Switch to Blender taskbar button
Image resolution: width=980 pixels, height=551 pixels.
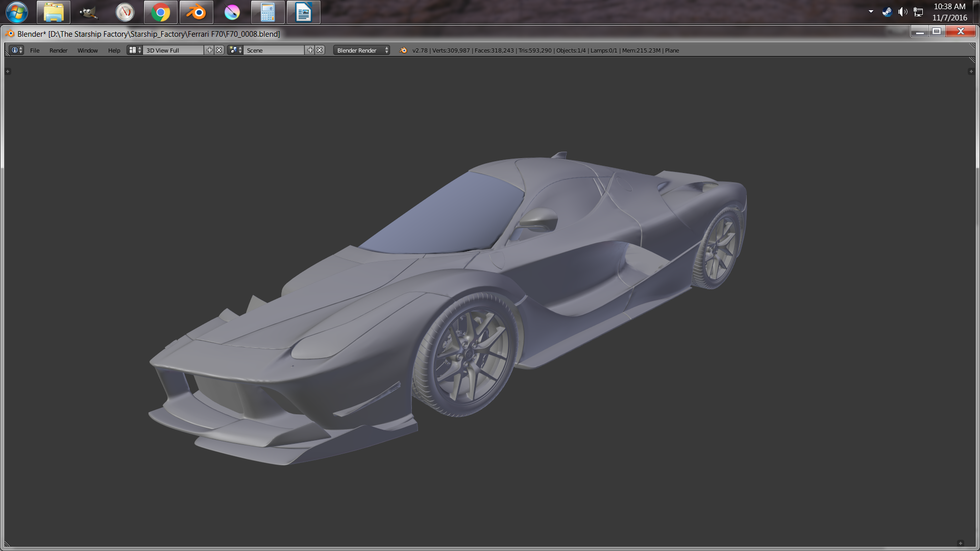click(x=196, y=12)
